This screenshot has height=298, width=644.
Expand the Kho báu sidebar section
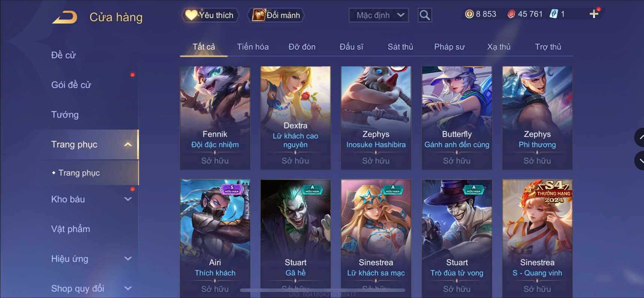[128, 199]
